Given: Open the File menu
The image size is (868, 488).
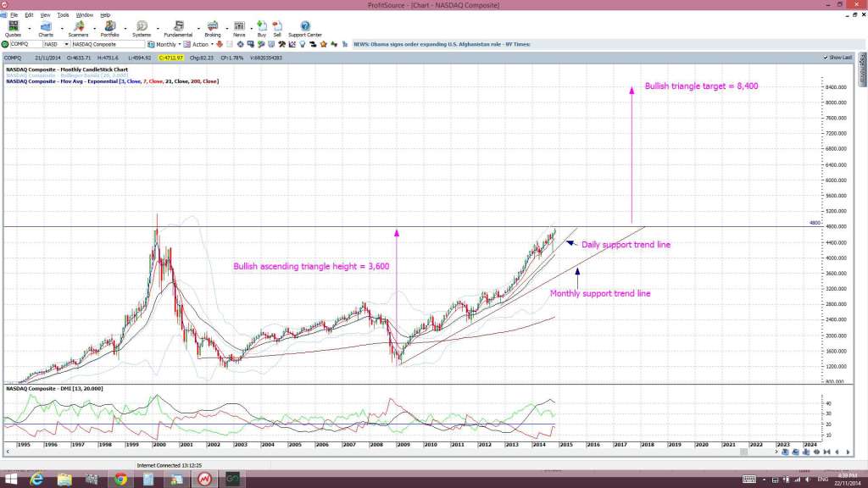Looking at the screenshot, I should point(14,15).
